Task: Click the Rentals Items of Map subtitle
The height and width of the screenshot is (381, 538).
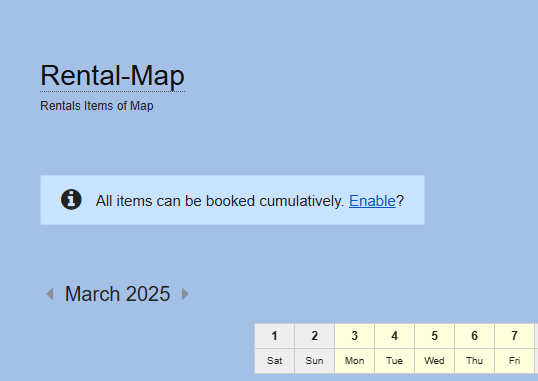Action: point(97,106)
